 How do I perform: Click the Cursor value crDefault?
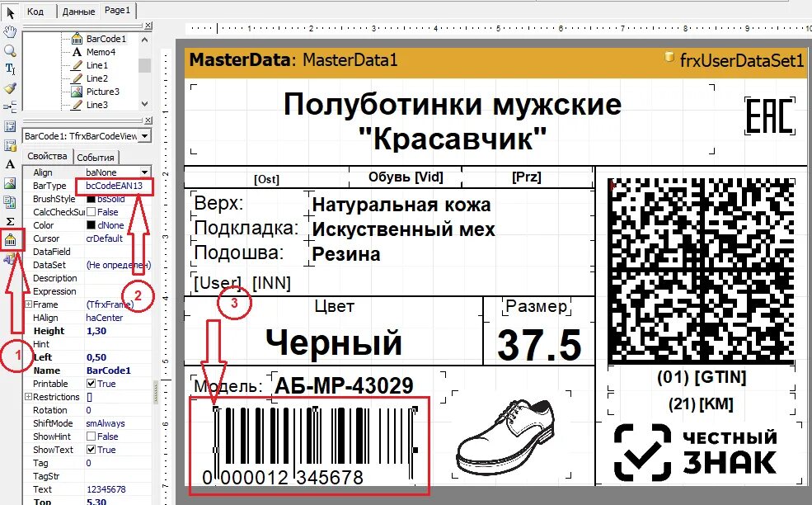point(118,238)
